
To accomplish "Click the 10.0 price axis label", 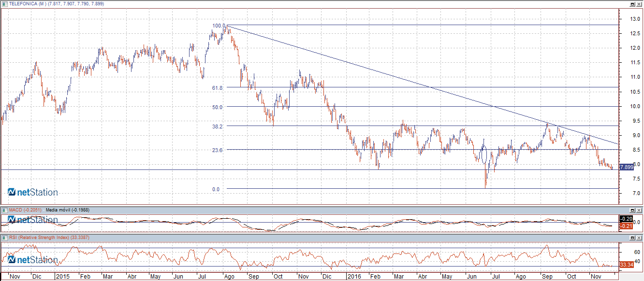I will click(635, 106).
